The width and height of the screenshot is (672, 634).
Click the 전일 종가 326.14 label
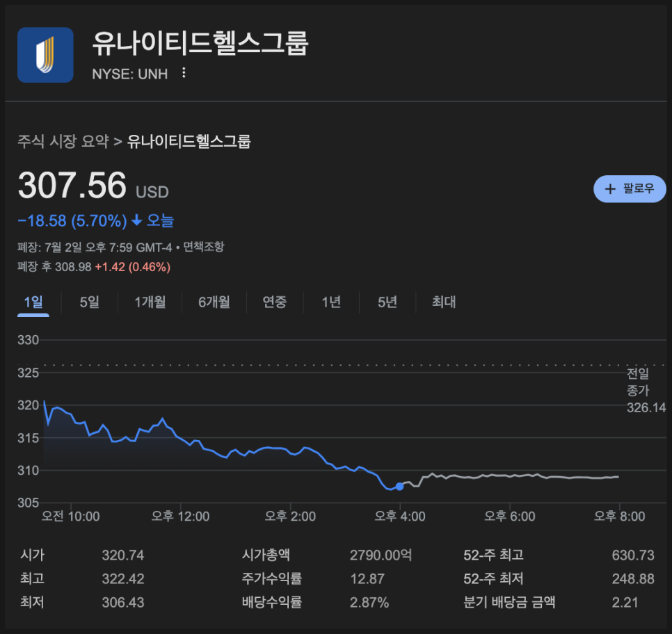(646, 390)
